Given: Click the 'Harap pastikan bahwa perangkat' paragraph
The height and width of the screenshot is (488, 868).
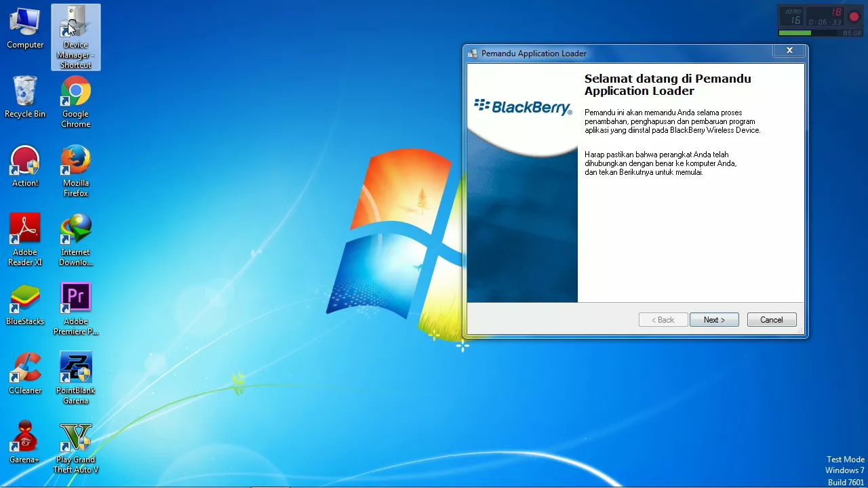Looking at the screenshot, I should [x=660, y=163].
